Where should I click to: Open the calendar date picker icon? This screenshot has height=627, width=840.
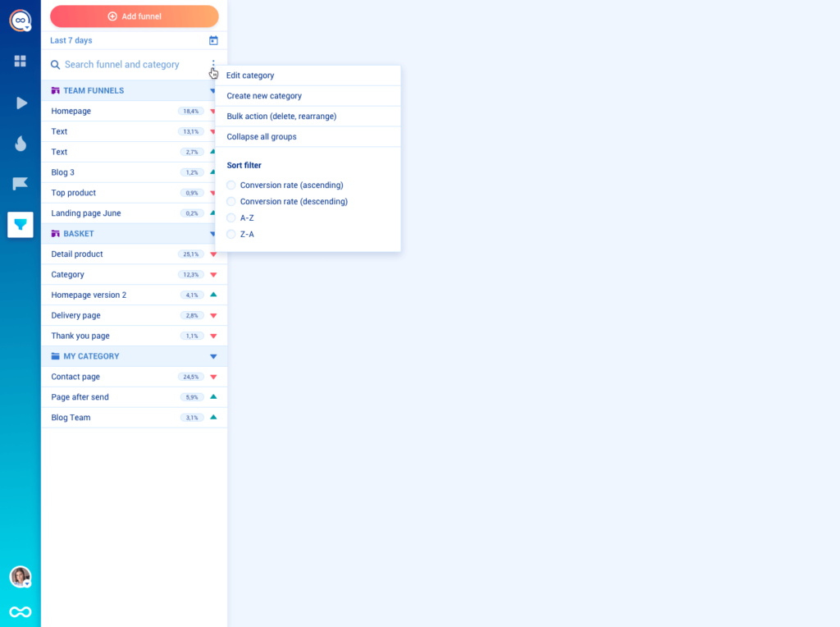point(213,40)
